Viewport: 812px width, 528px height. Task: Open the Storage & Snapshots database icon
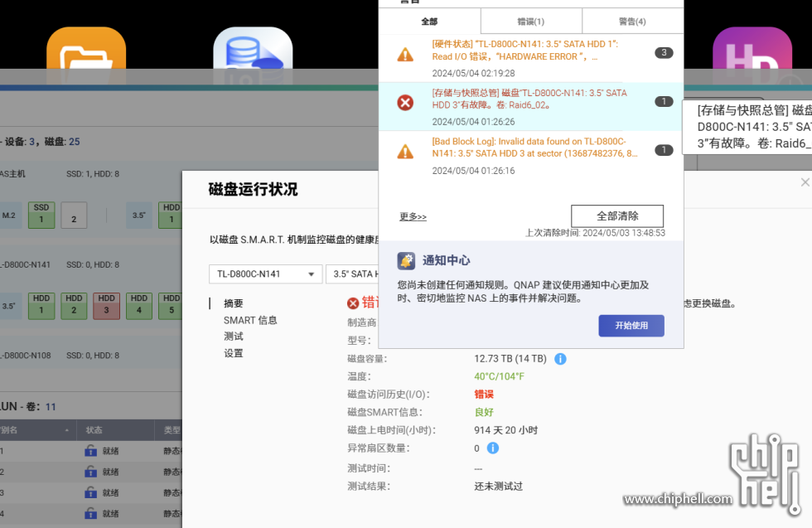(x=253, y=55)
